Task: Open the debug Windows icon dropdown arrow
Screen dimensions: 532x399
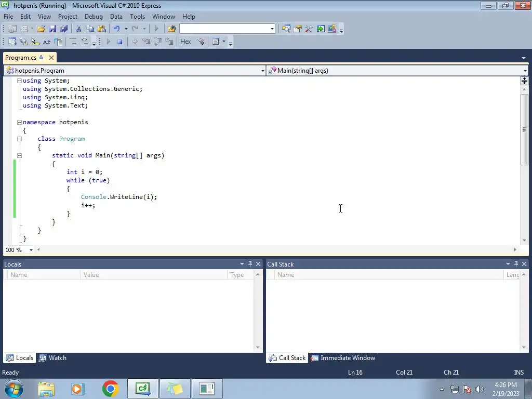Action: pyautogui.click(x=224, y=42)
